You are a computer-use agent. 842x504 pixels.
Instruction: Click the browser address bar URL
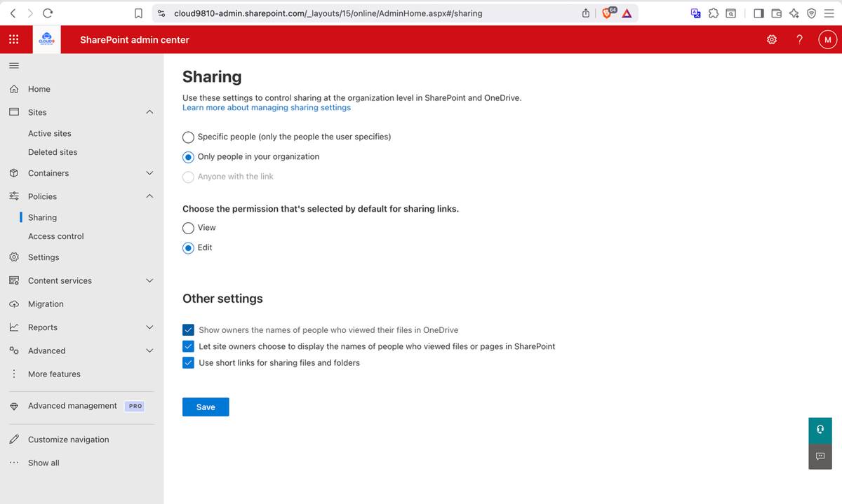click(x=328, y=13)
